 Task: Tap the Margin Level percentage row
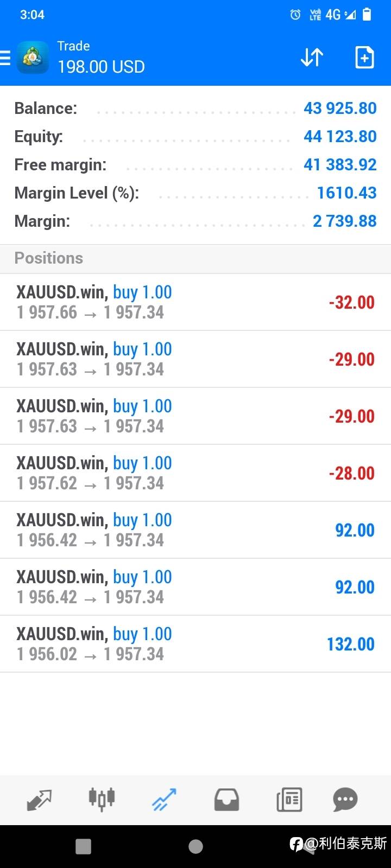(195, 193)
